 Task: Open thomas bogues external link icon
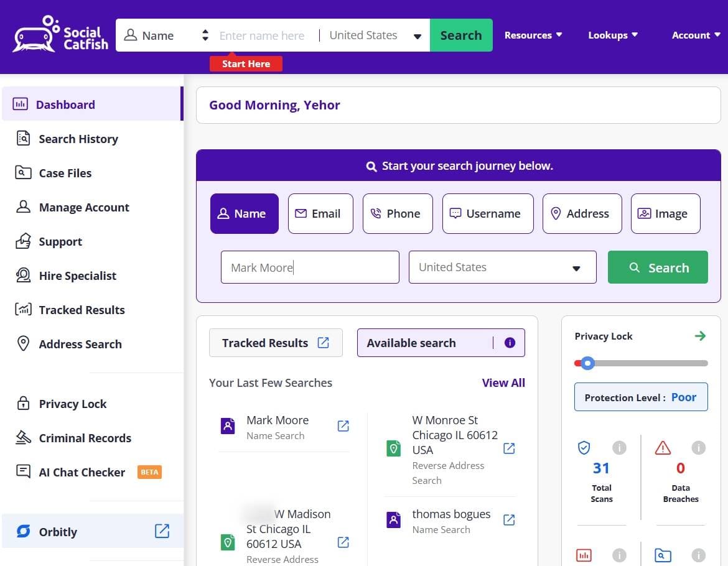point(509,519)
